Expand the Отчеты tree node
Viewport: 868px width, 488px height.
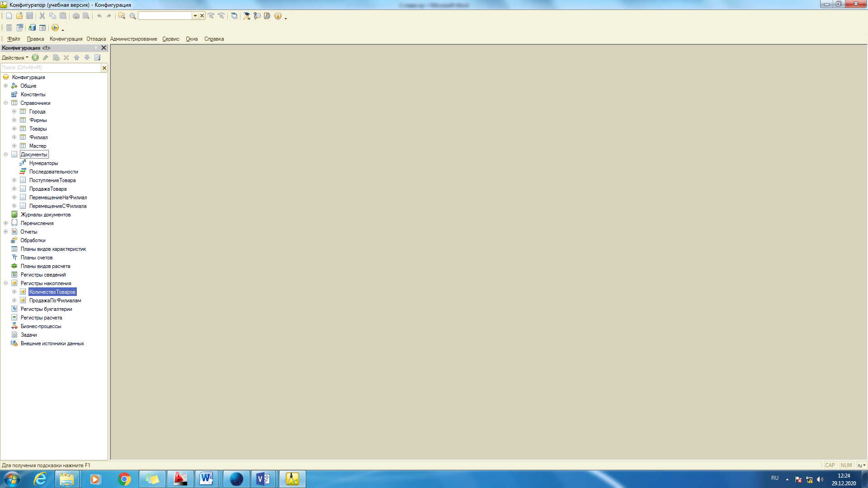6,232
